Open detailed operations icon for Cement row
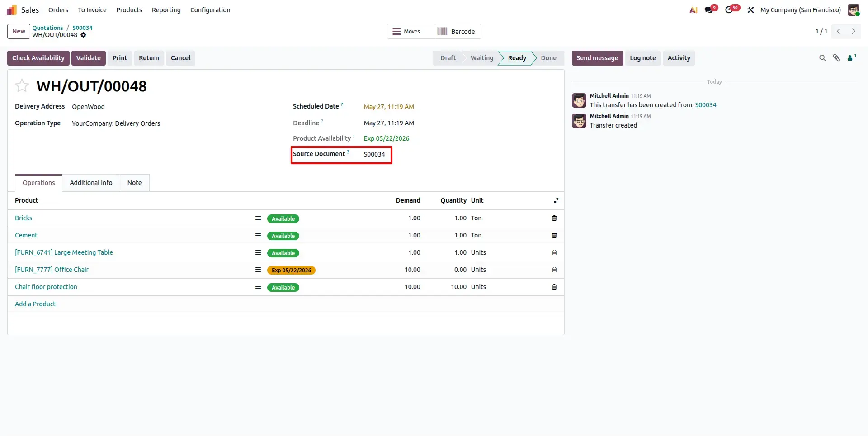This screenshot has height=437, width=868. point(258,236)
